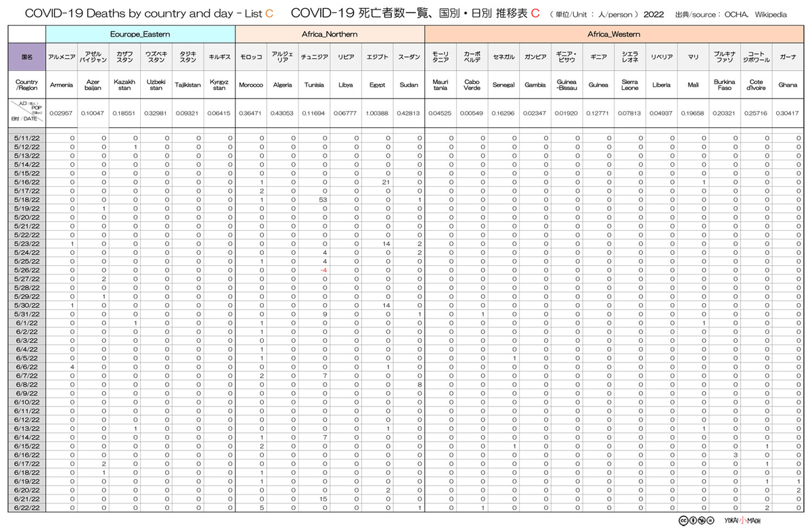The width and height of the screenshot is (812, 531).
Task: Click the Morocco column header
Action: [251, 85]
